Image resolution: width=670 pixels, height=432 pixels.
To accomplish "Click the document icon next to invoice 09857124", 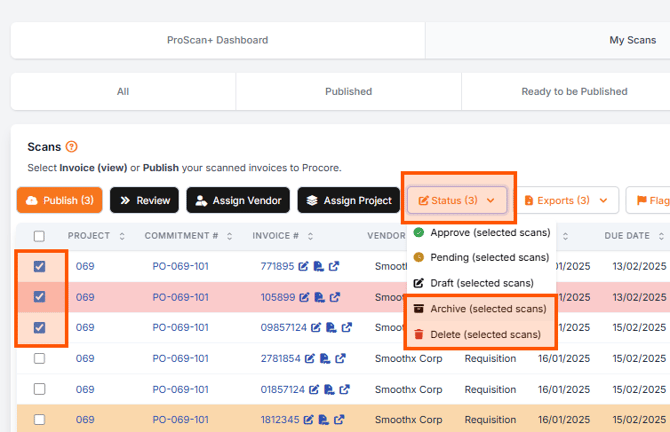I will click(331, 327).
